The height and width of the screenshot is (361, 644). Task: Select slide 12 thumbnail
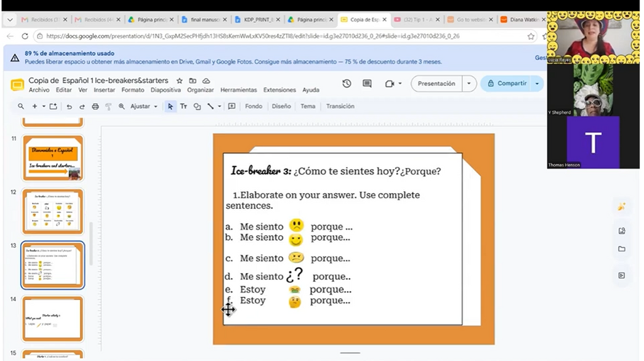(x=53, y=211)
